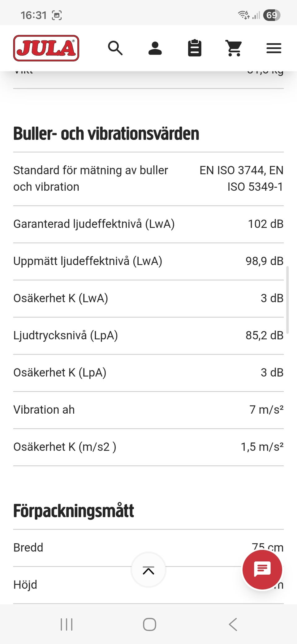Select the Förpackningsmått heading

tap(74, 511)
